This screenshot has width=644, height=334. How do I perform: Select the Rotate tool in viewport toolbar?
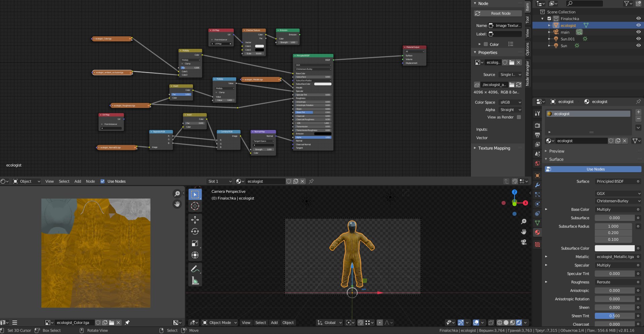coord(195,231)
